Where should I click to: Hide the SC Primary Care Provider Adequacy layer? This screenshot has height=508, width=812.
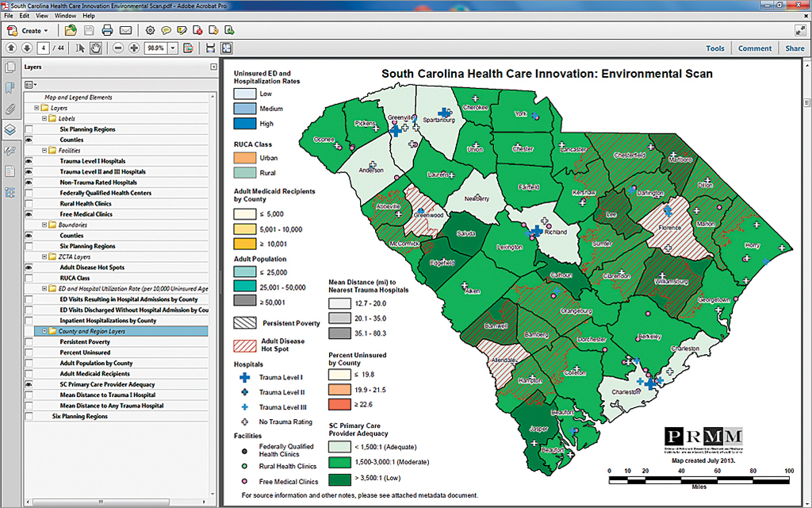29,385
